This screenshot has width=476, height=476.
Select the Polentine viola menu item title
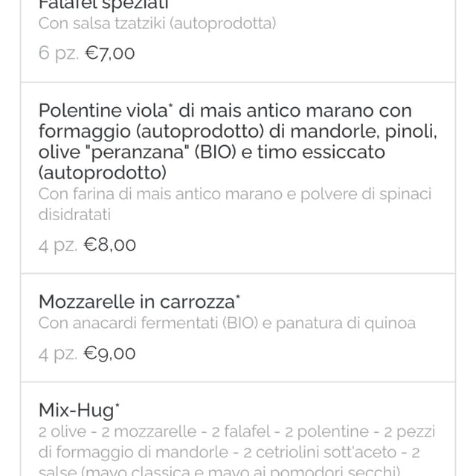pyautogui.click(x=238, y=141)
